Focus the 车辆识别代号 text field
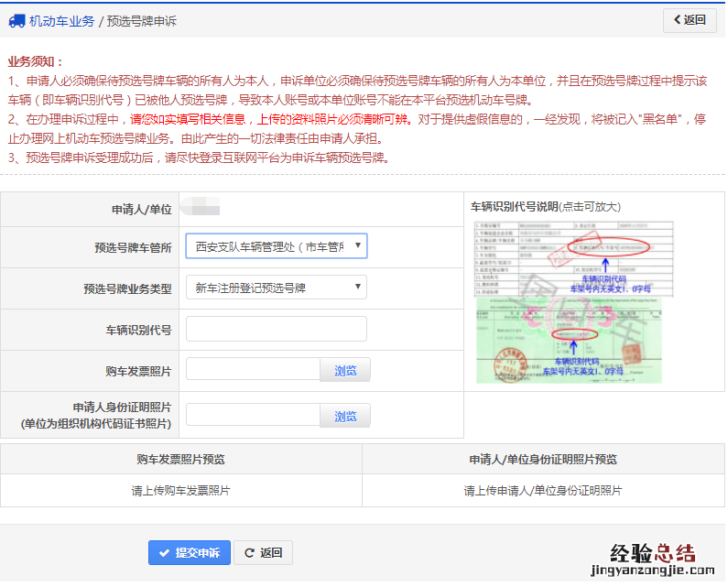The height and width of the screenshot is (587, 728). [x=276, y=329]
